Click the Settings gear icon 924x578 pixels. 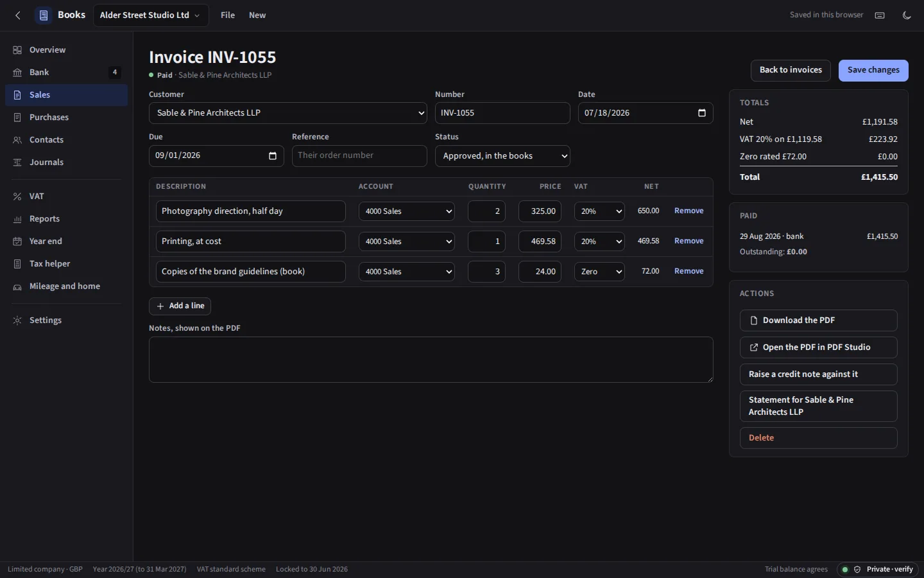coord(17,320)
